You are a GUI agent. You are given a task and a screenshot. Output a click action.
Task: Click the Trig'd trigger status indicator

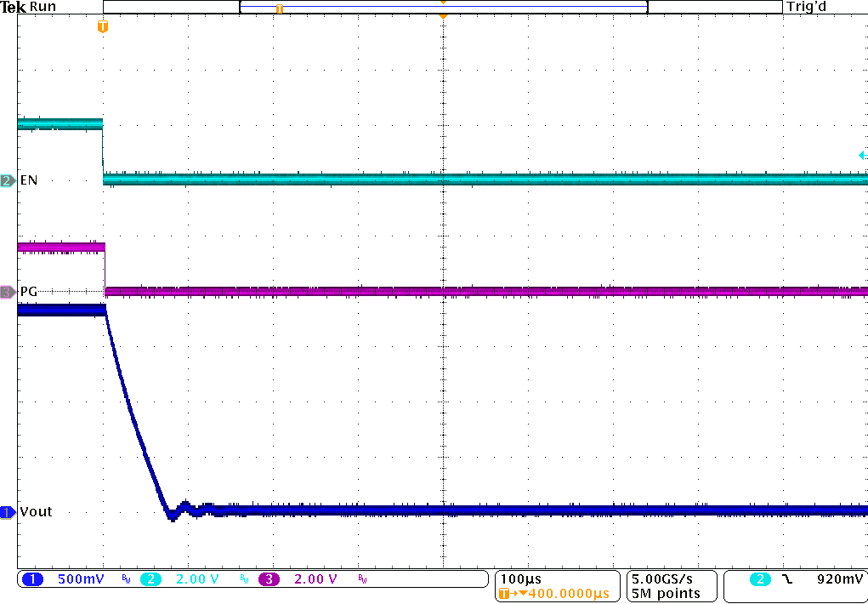(806, 7)
